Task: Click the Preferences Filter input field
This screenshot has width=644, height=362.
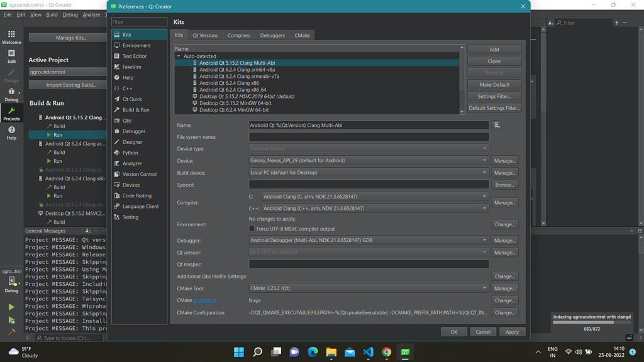Action: tap(139, 22)
